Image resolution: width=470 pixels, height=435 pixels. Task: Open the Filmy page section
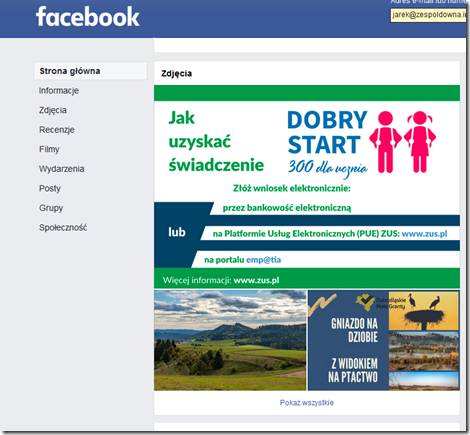point(49,149)
